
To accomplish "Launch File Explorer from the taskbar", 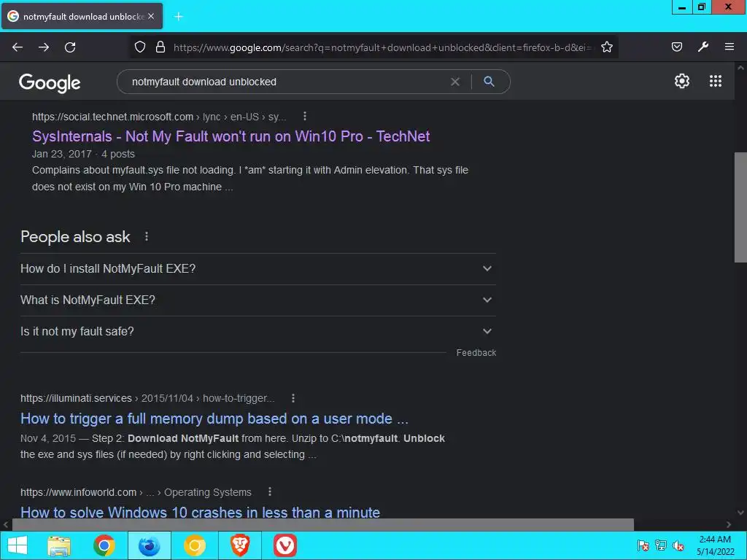I will 59,545.
